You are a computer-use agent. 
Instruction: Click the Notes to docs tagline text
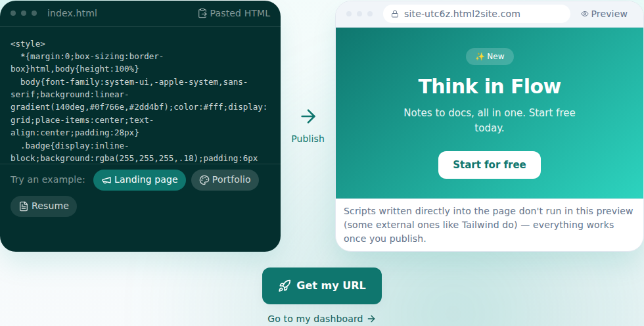pyautogui.click(x=489, y=120)
